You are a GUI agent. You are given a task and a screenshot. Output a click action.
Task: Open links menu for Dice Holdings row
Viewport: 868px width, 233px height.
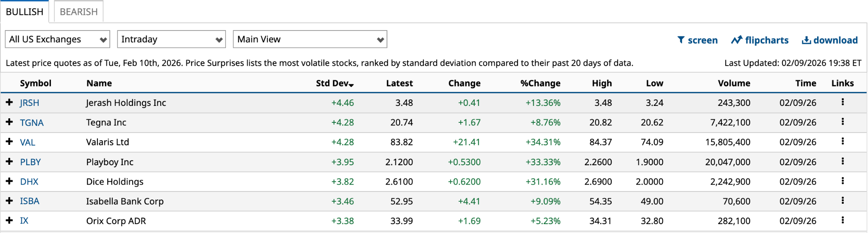[843, 181]
